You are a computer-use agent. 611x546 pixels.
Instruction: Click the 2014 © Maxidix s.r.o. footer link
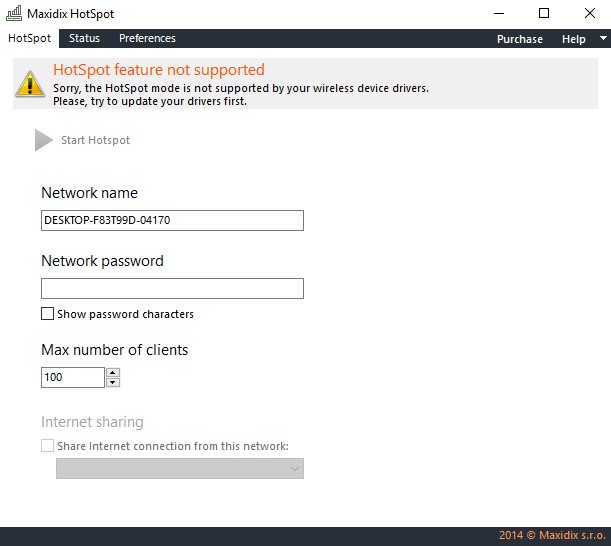552,535
